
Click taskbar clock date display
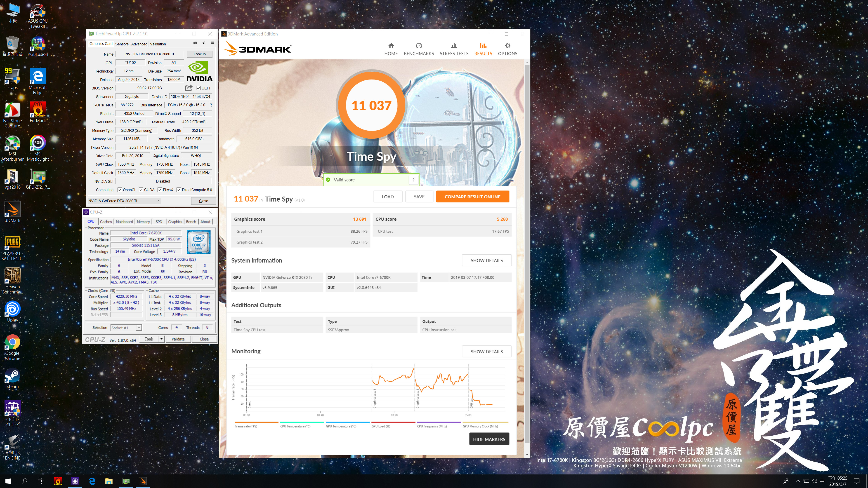click(x=838, y=481)
